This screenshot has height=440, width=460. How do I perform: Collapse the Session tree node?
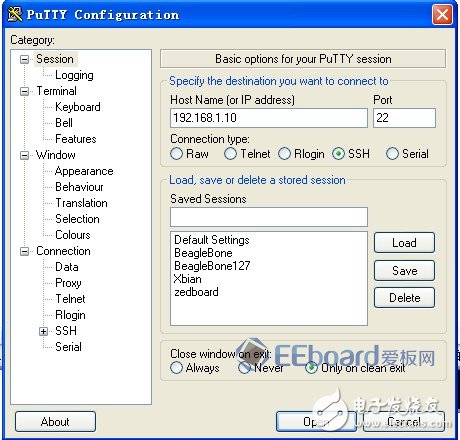click(24, 59)
